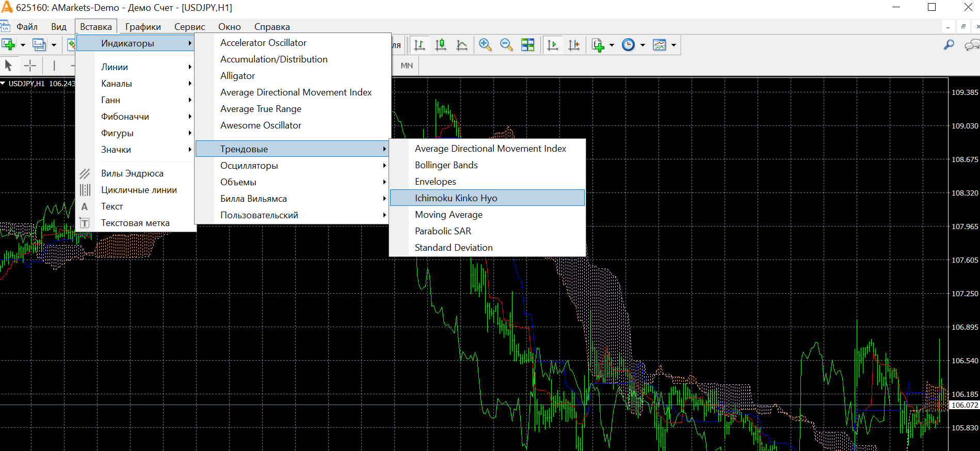Select the crosshair tool
980x451 pixels.
tap(30, 66)
